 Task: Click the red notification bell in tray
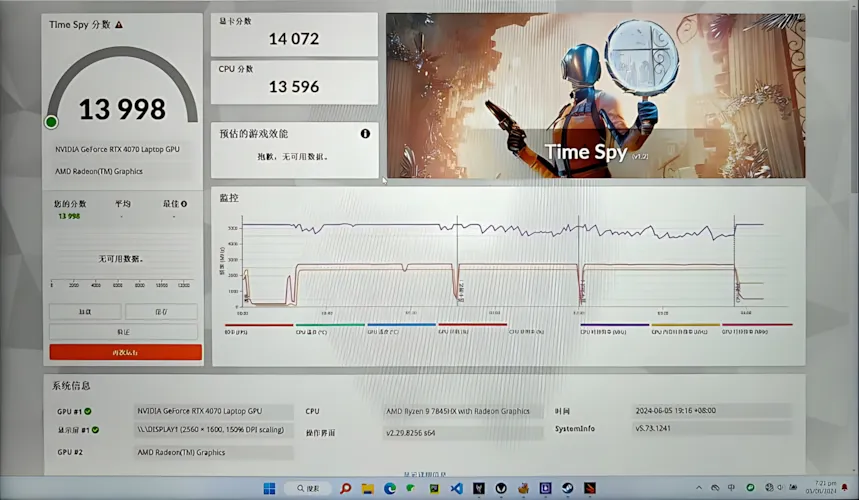pyautogui.click(x=845, y=487)
